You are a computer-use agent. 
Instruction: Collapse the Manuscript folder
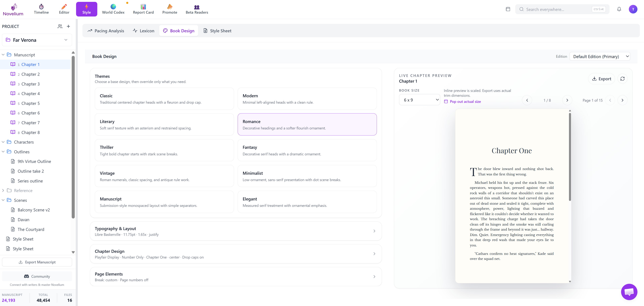[3, 55]
